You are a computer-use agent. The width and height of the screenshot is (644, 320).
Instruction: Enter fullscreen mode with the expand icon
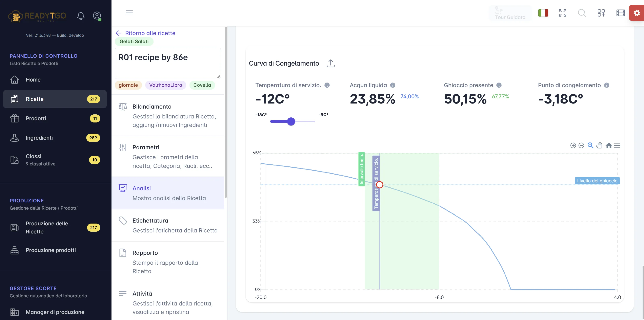563,13
